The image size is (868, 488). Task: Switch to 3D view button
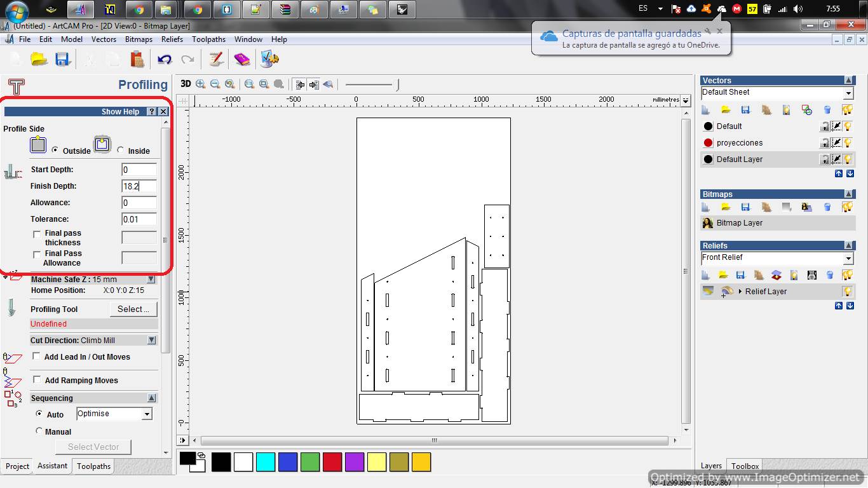(x=186, y=84)
